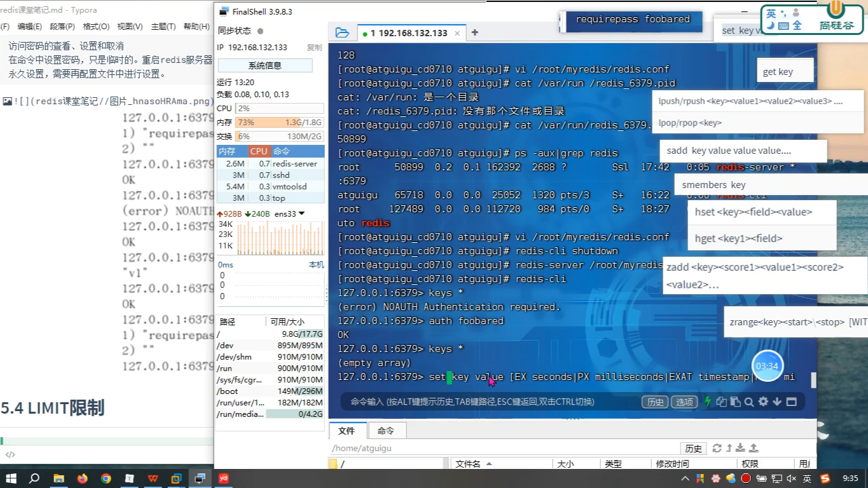Click the 5.4 LIMIT限制 heading in Typora
The height and width of the screenshot is (488, 868).
pyautogui.click(x=53, y=408)
